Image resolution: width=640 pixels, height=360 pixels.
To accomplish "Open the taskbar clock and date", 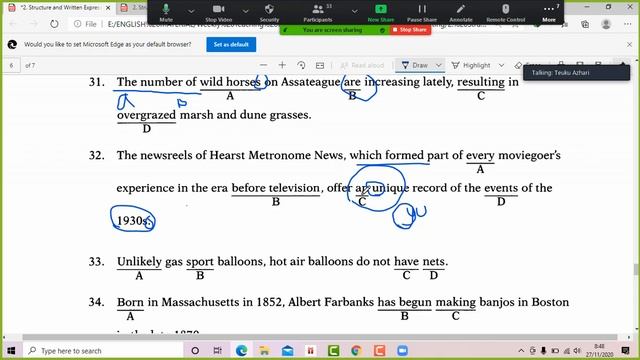I will pyautogui.click(x=599, y=351).
